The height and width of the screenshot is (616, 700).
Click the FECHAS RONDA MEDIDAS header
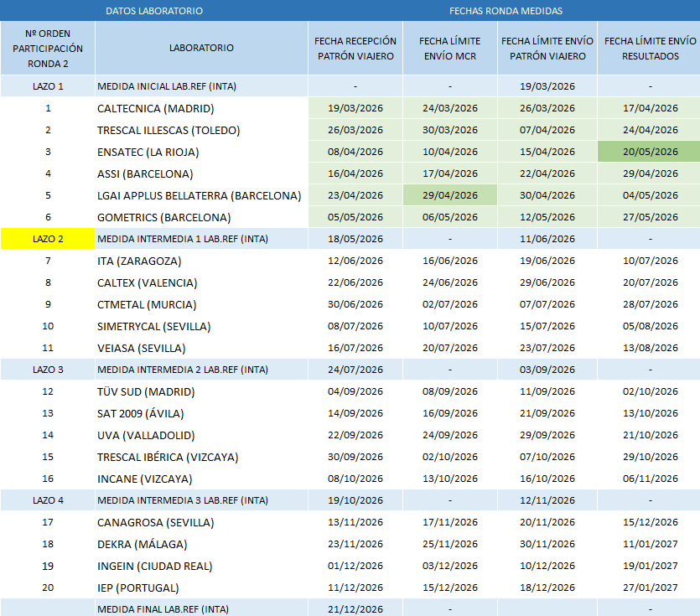[x=506, y=11]
